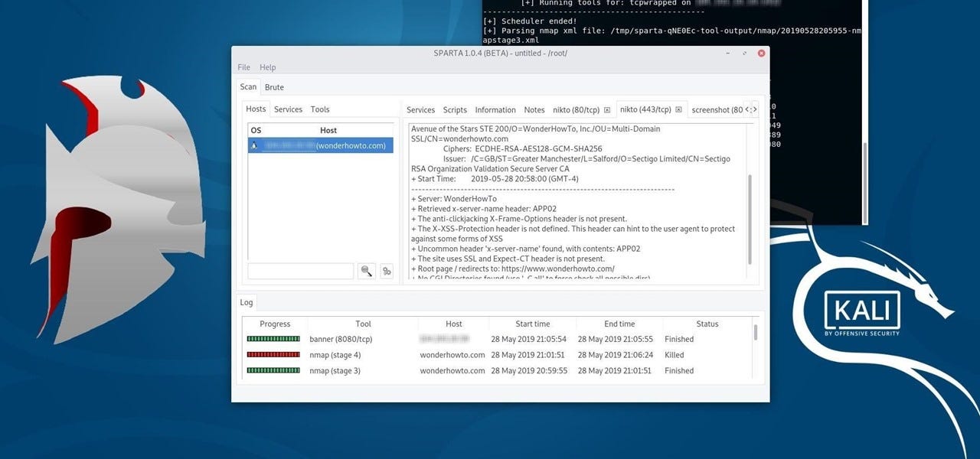The image size is (980, 459).
Task: Click the Linux penguin OS icon of wonderhowto.com host
Action: click(x=254, y=145)
